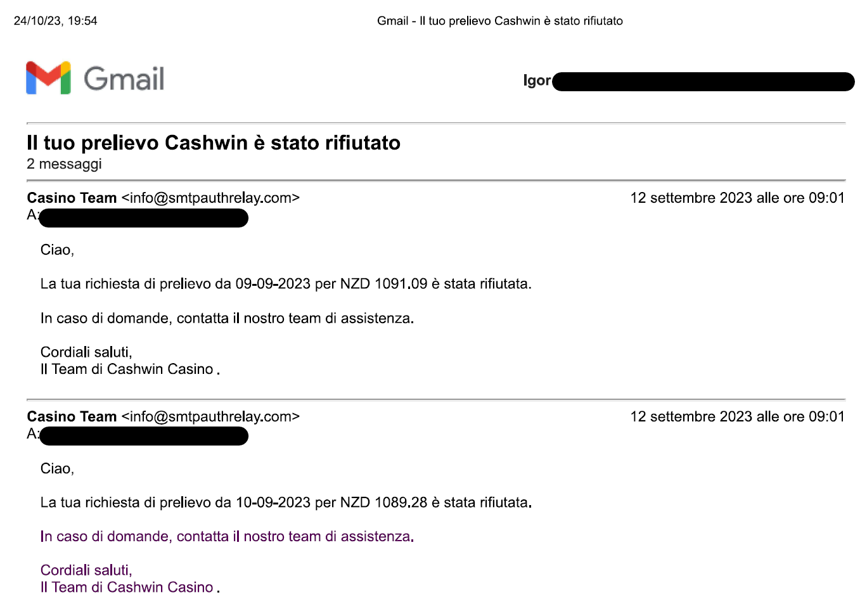Click the "2 messaggi" count label
The height and width of the screenshot is (616, 867).
pos(64,164)
